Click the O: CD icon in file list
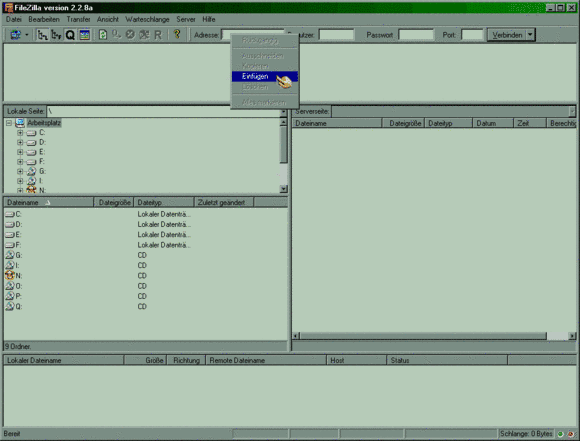The image size is (580, 441). pyautogui.click(x=10, y=286)
